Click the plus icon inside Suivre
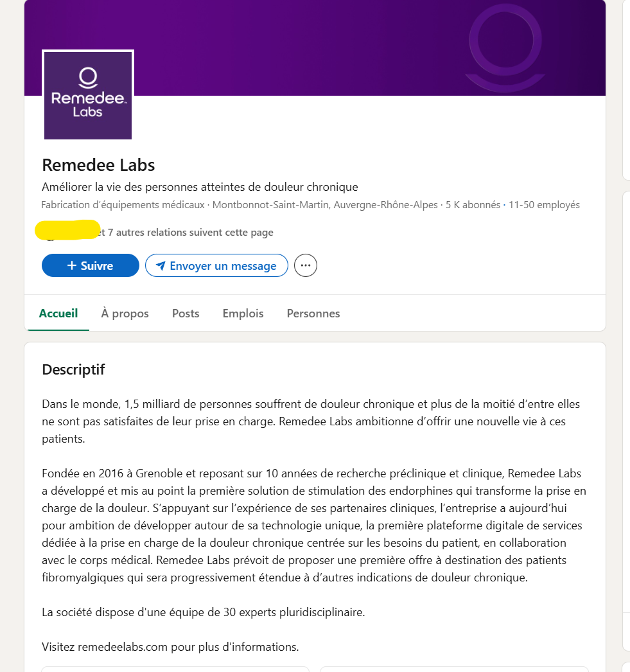Screen dimensions: 630x672 72,266
